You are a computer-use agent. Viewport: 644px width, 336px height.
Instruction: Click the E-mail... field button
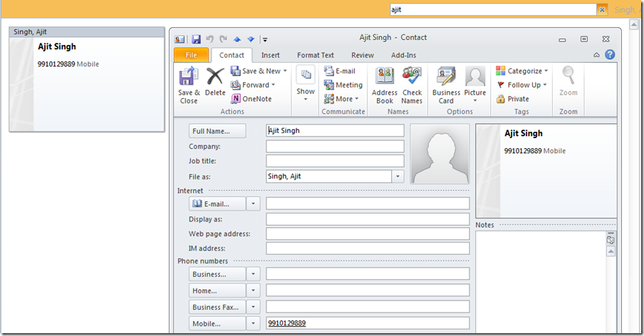tap(217, 204)
